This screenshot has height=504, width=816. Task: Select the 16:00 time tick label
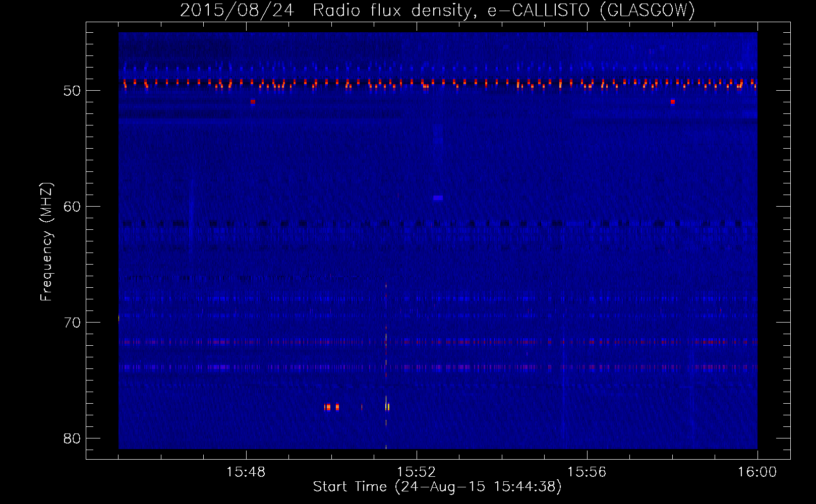(x=757, y=472)
